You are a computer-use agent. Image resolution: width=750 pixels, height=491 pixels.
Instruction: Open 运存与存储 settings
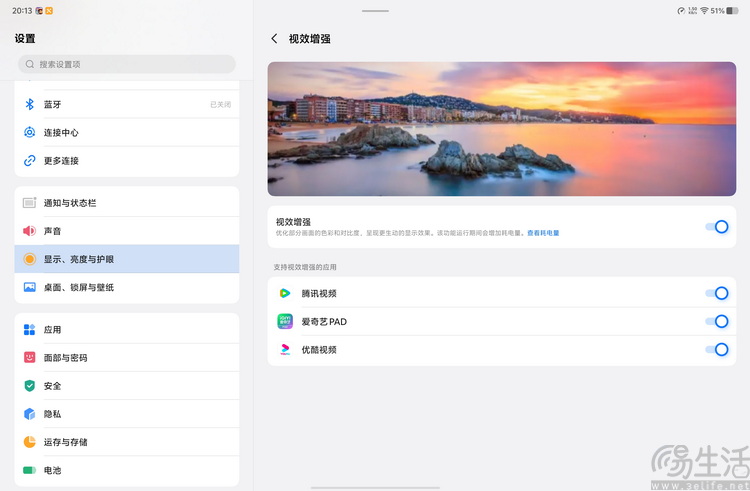127,442
